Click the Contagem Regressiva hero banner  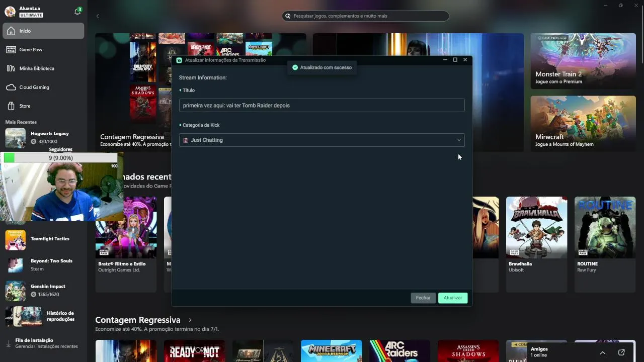(133, 93)
